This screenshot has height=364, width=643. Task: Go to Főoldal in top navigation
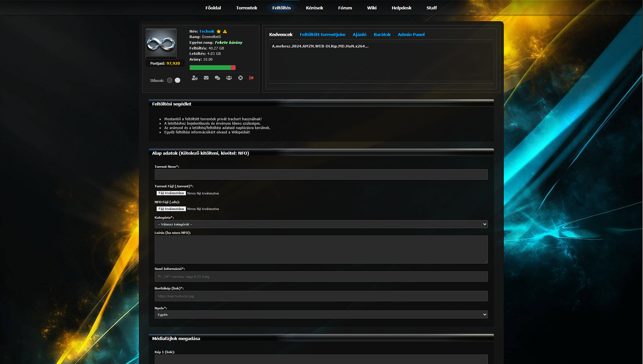(213, 8)
